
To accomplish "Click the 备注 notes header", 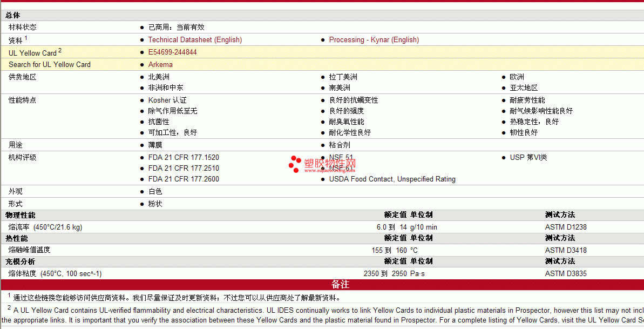I will pyautogui.click(x=340, y=284).
